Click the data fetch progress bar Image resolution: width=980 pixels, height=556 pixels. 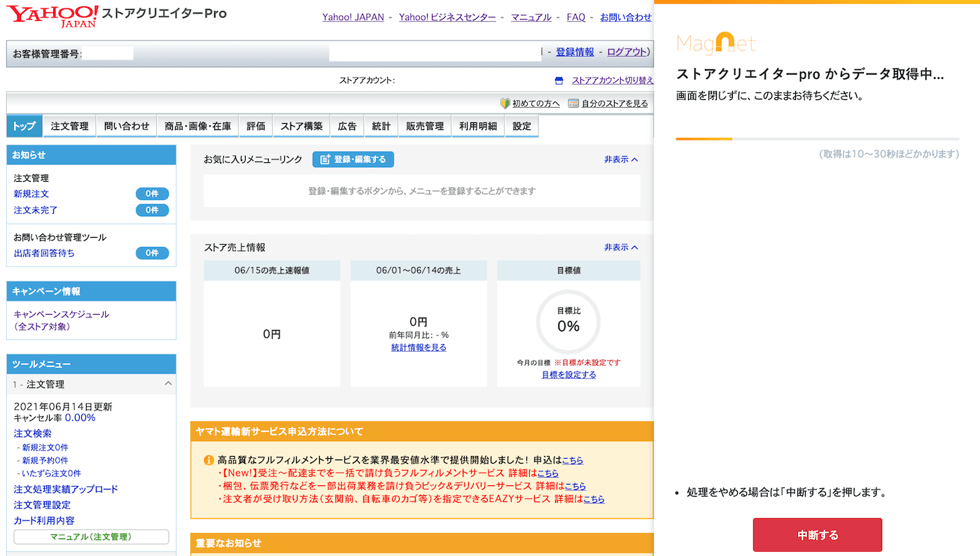coord(818,139)
